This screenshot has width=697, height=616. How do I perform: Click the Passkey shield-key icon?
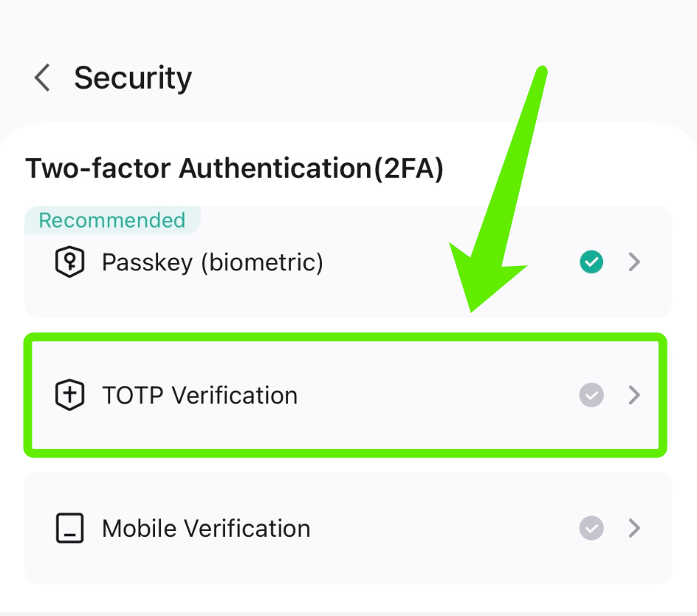(69, 261)
